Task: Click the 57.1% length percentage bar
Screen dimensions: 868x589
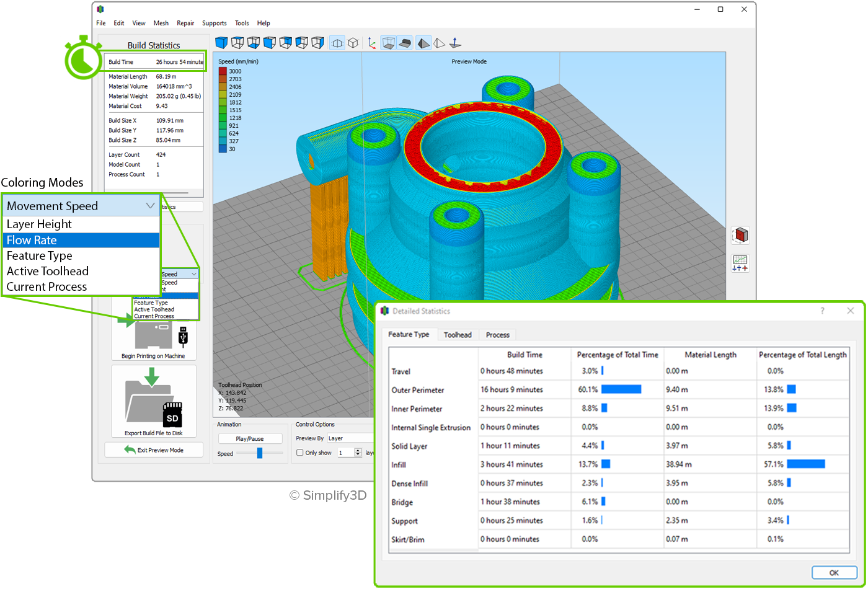Action: pos(806,464)
